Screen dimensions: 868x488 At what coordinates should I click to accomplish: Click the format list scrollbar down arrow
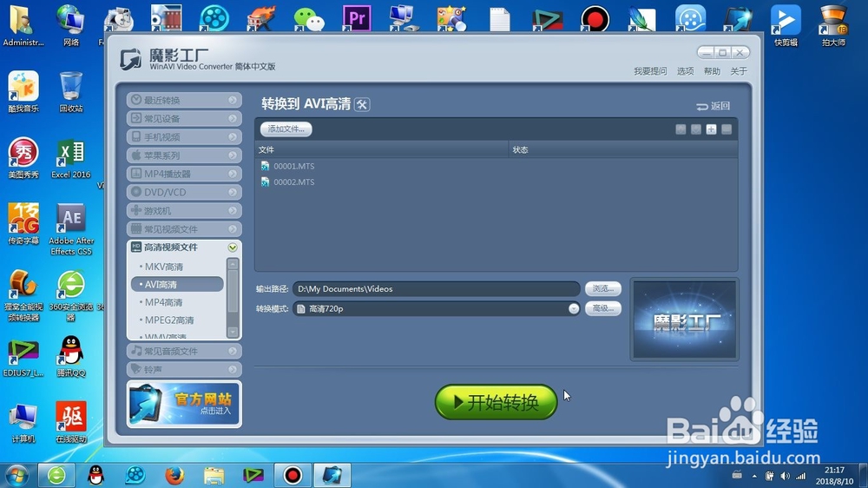pyautogui.click(x=233, y=332)
